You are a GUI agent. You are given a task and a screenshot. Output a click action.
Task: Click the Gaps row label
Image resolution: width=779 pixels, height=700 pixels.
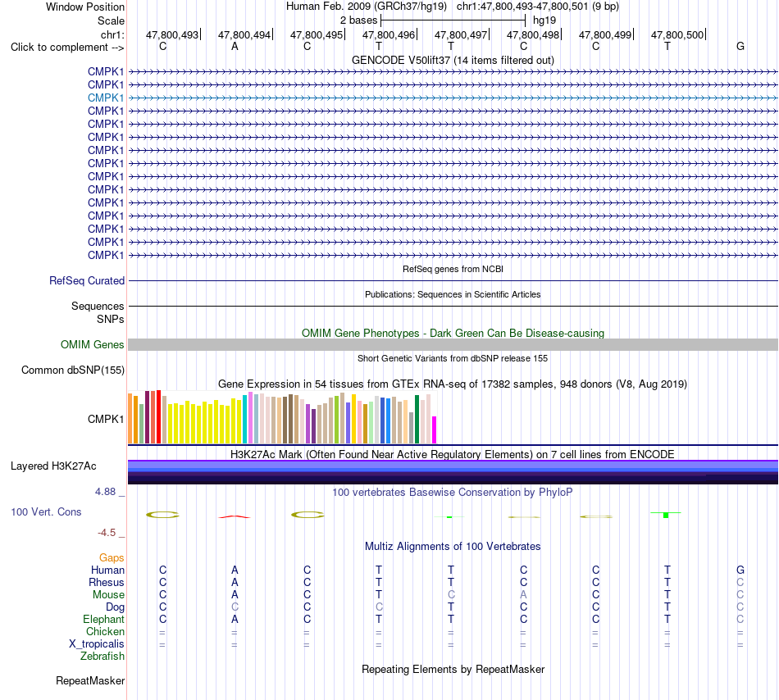112,558
